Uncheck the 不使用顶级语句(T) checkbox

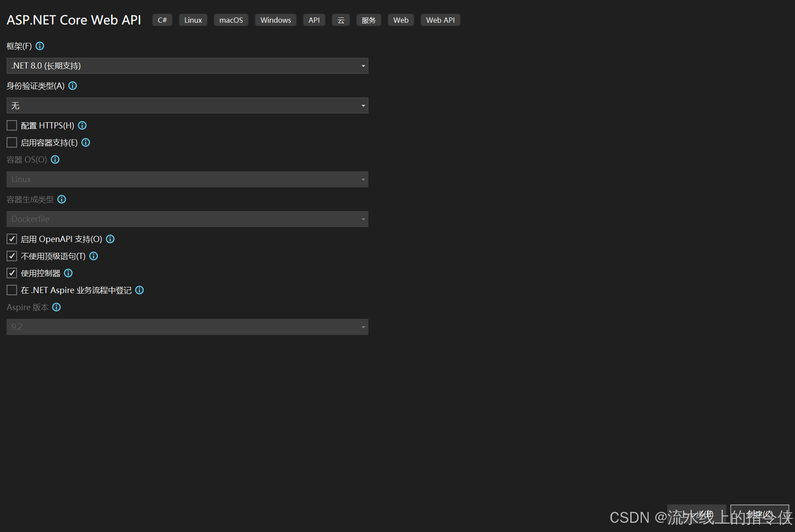pyautogui.click(x=12, y=256)
